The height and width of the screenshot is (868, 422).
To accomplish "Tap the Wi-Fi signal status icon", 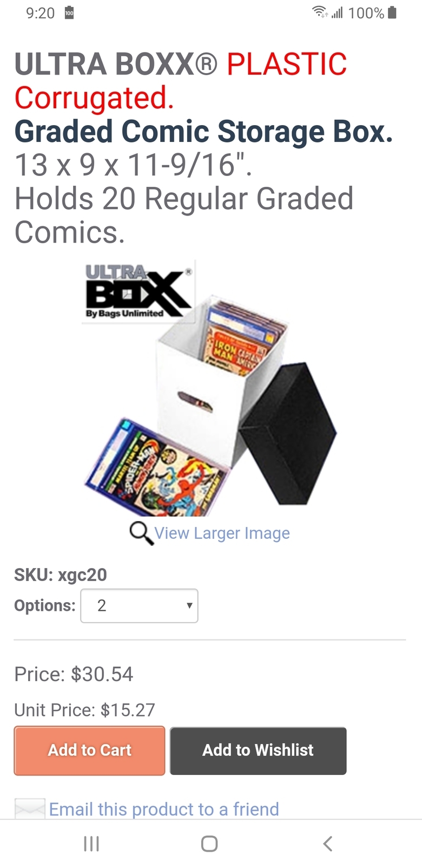I will pyautogui.click(x=320, y=12).
